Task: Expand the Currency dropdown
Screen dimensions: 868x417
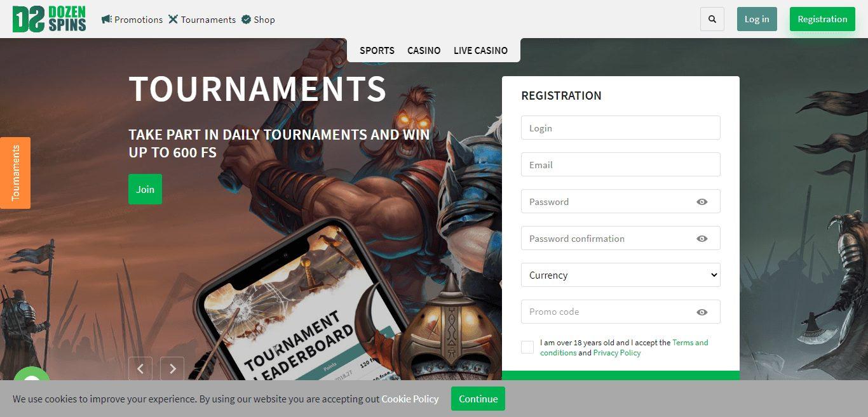Action: pyautogui.click(x=621, y=275)
